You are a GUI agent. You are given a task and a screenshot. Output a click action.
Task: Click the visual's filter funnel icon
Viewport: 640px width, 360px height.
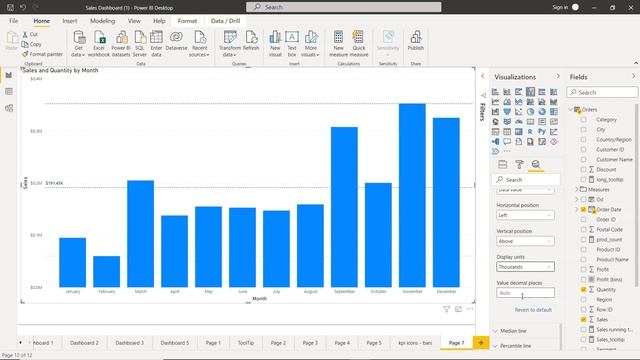(x=447, y=309)
